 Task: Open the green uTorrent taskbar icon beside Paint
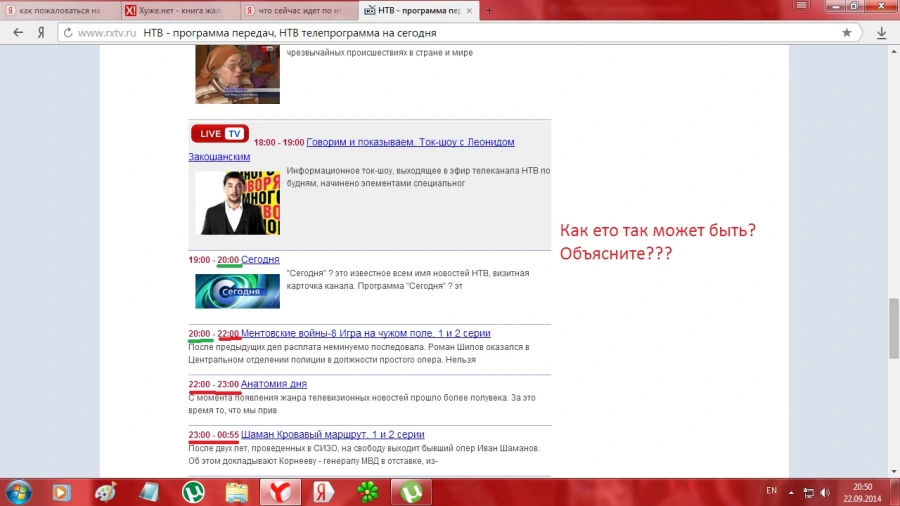pyautogui.click(x=193, y=492)
